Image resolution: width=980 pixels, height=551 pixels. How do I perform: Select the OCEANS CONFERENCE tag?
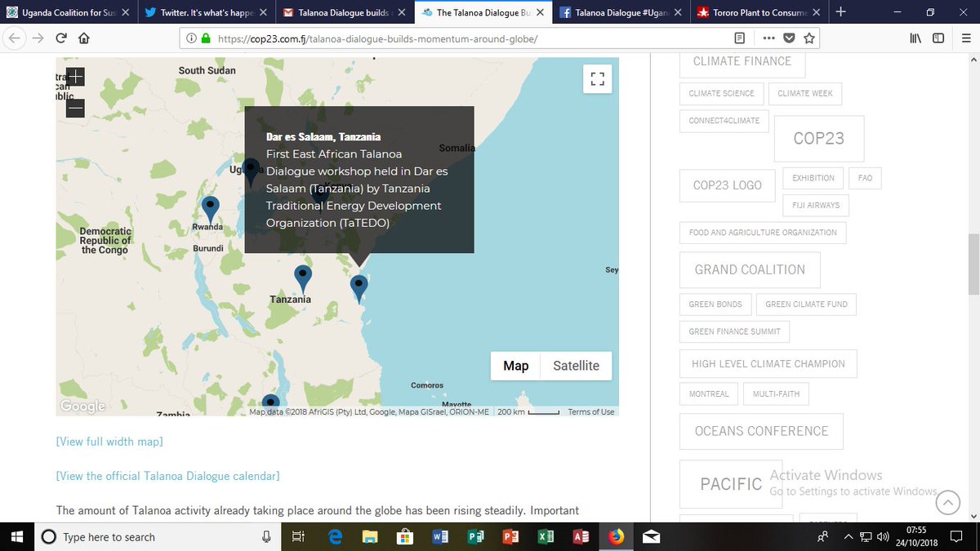pos(761,431)
